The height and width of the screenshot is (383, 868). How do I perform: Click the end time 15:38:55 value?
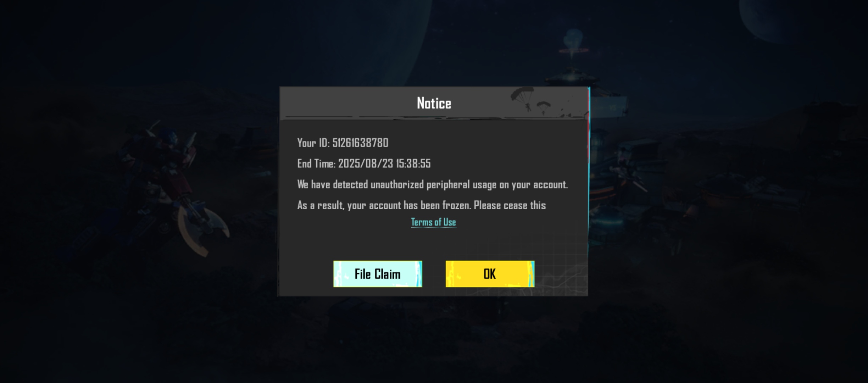click(x=413, y=163)
